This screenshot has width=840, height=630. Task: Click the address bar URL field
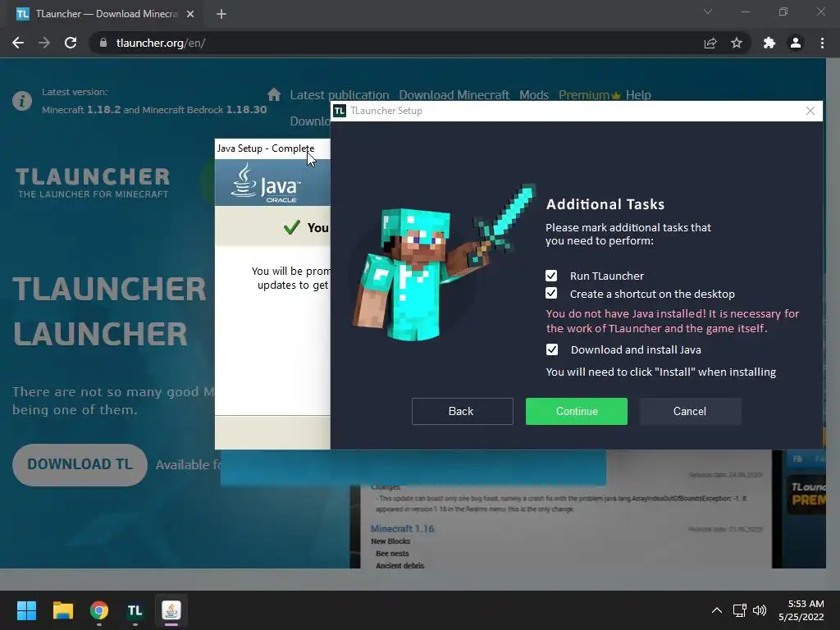coord(396,43)
